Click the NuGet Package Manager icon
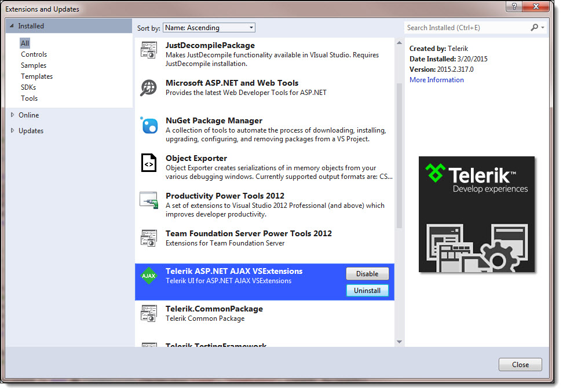 [149, 125]
